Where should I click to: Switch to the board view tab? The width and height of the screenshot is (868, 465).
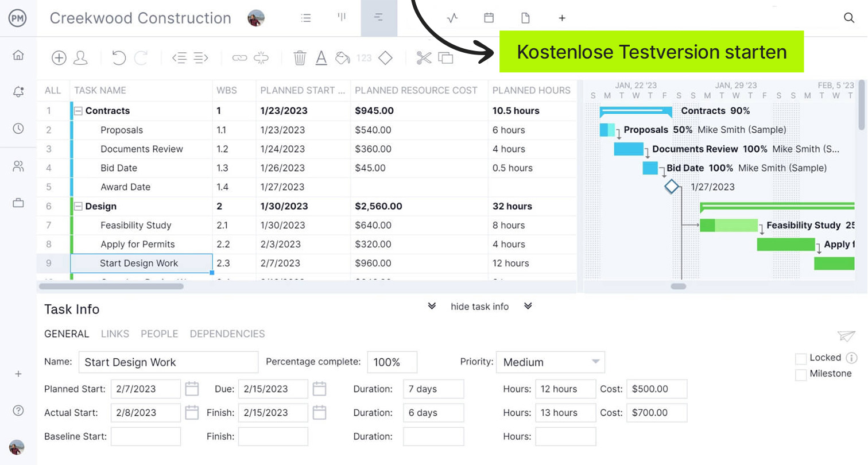342,18
